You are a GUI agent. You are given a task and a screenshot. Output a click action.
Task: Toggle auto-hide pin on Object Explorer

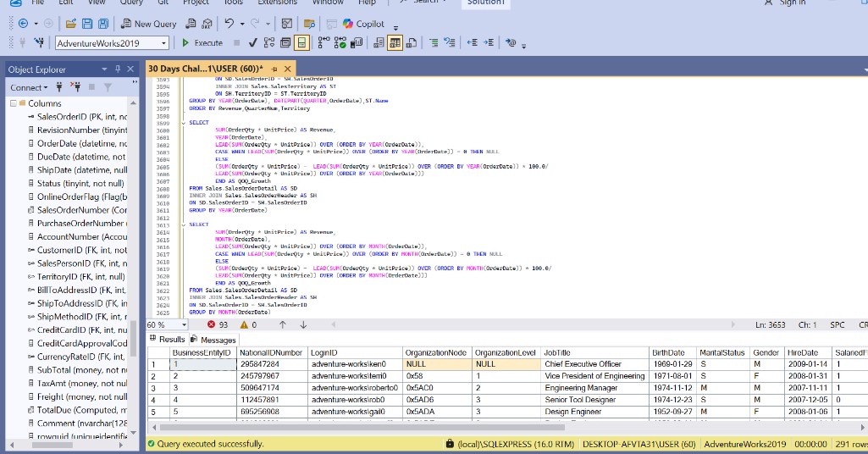118,69
